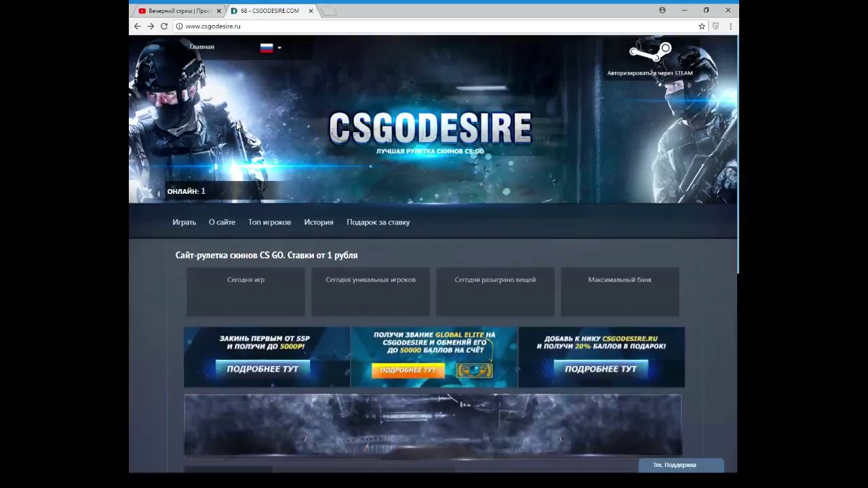Open the 'История' menu item
The image size is (868, 488).
(319, 222)
